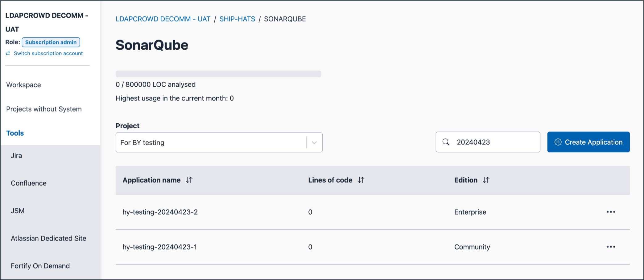Open Jira under Tools
The height and width of the screenshot is (280, 644).
click(16, 156)
